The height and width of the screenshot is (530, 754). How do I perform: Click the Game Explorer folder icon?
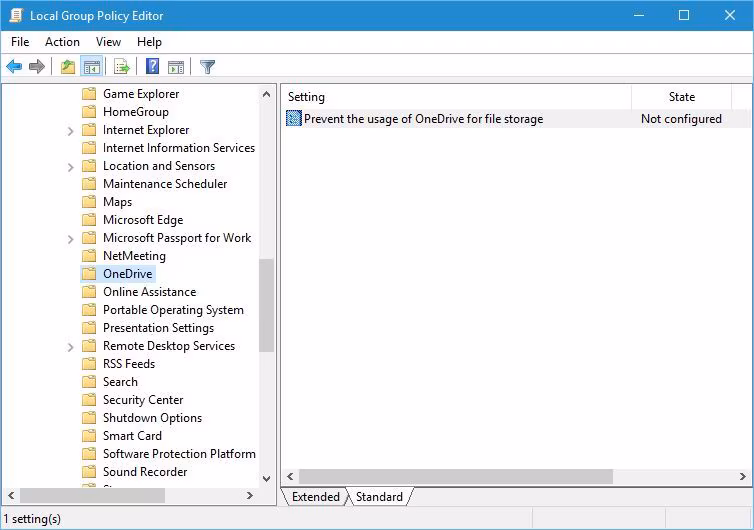coord(89,94)
